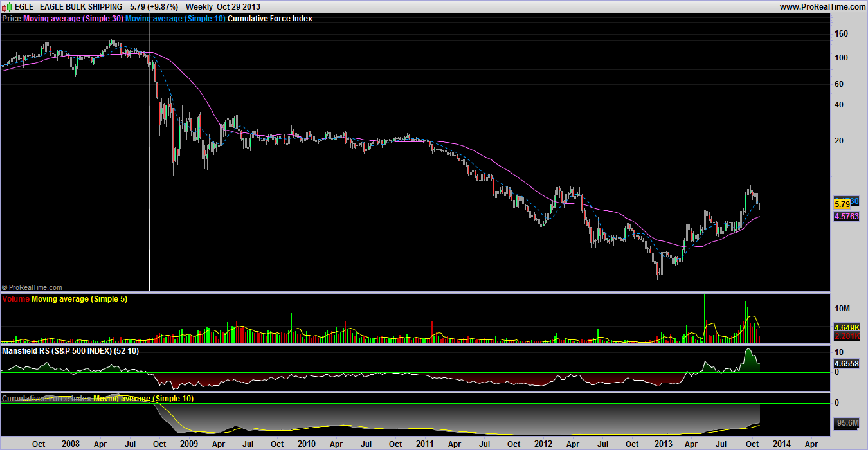Viewport: 868px width, 450px height.
Task: Click the red Volume label
Action: [x=16, y=299]
